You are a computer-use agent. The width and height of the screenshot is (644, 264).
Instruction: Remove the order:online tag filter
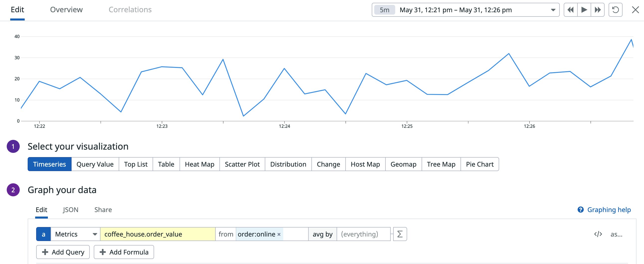tap(279, 234)
